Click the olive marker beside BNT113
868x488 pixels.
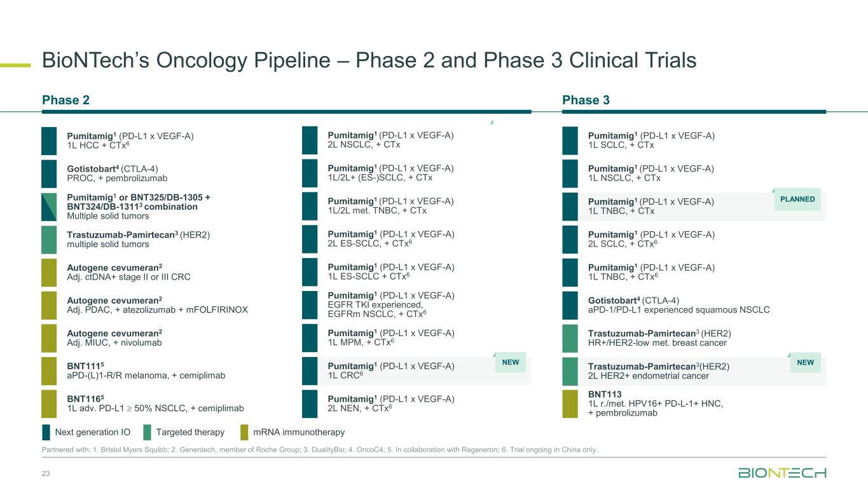pos(570,404)
